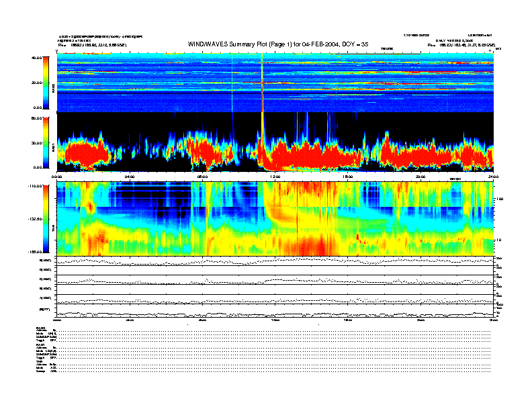Click the topmost line plot below TNR
The height and width of the screenshot is (411, 532).
pos(274,261)
